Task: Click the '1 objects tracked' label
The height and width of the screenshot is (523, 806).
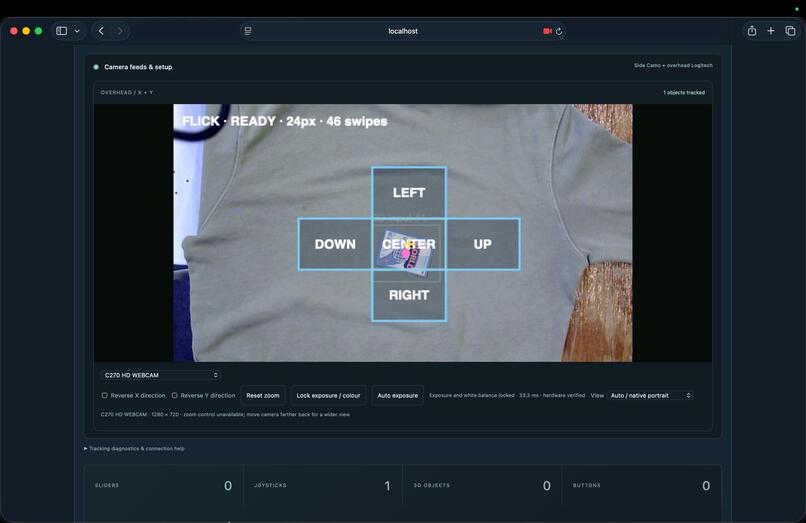Action: coord(684,93)
